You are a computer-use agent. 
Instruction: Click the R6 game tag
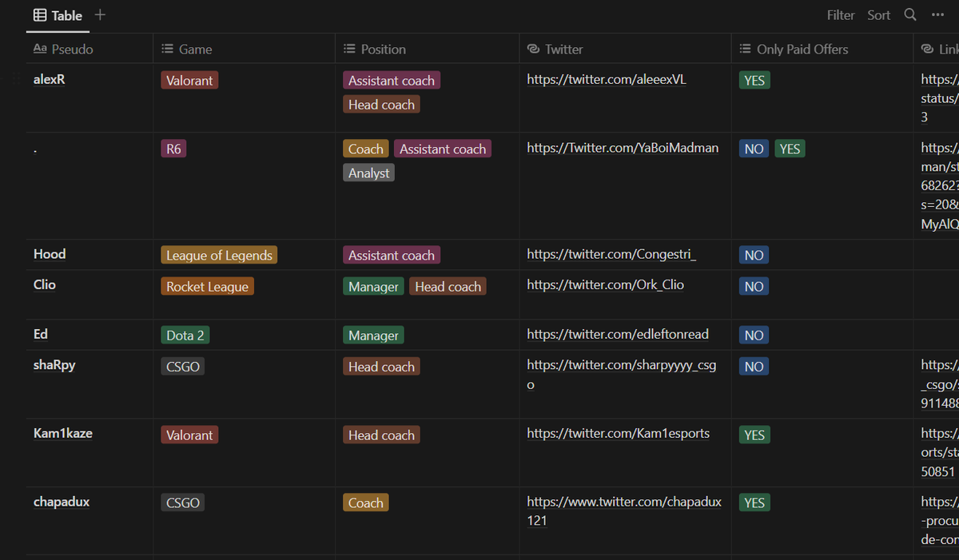click(x=173, y=149)
